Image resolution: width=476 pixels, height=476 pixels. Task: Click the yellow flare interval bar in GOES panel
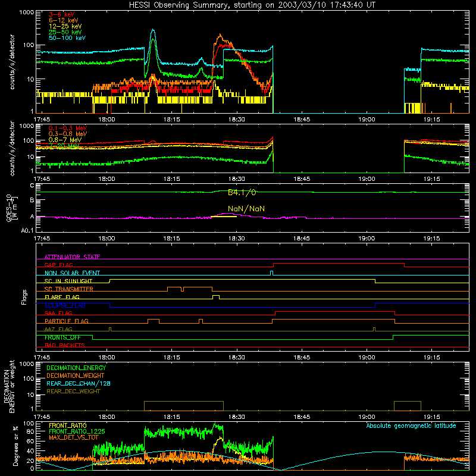pyautogui.click(x=224, y=217)
